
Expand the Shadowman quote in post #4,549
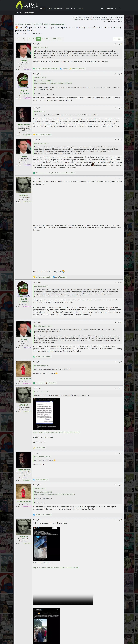(x=48, y=392)
